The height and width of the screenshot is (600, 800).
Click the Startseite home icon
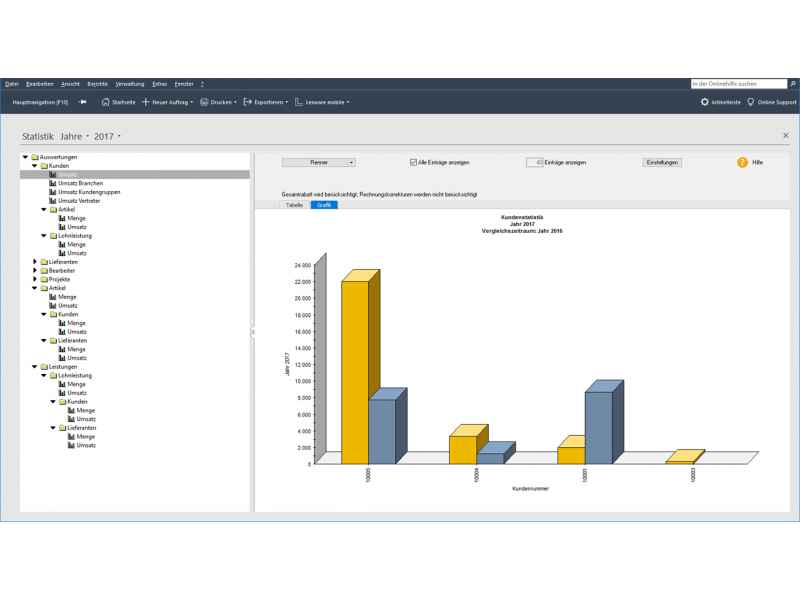pyautogui.click(x=106, y=102)
